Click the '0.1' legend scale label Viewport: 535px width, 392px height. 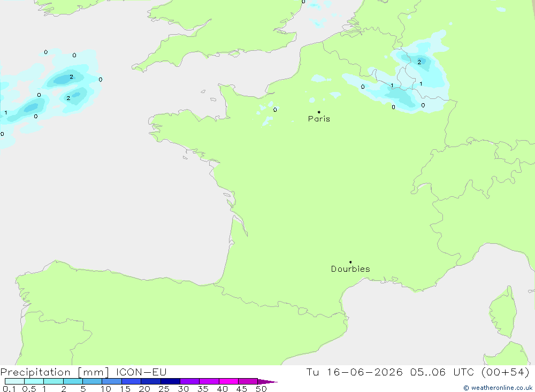pos(9,389)
